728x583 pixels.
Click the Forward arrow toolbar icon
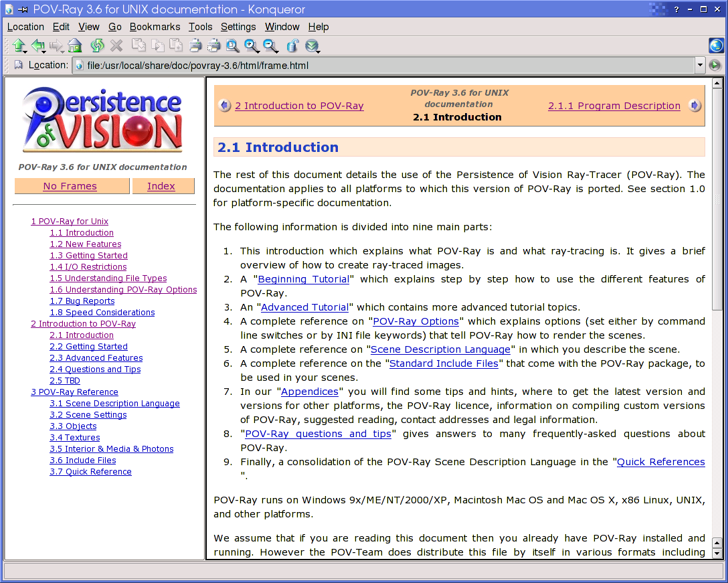[56, 46]
